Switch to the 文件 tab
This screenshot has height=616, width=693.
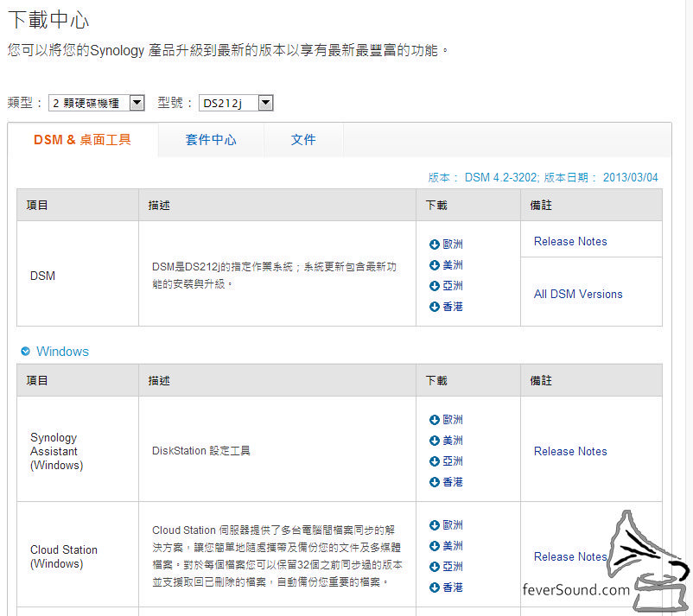point(303,140)
